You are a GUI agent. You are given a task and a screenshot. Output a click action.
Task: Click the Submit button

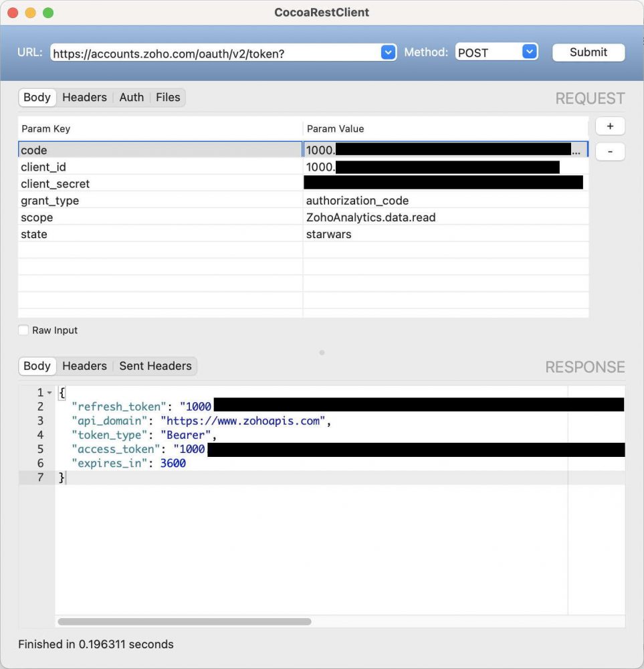(x=587, y=52)
